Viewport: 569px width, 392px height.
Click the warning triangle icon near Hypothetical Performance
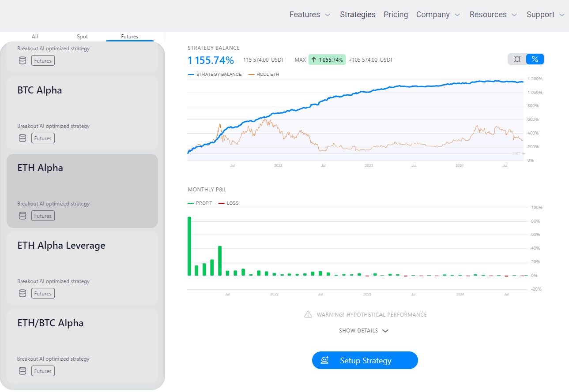click(308, 315)
